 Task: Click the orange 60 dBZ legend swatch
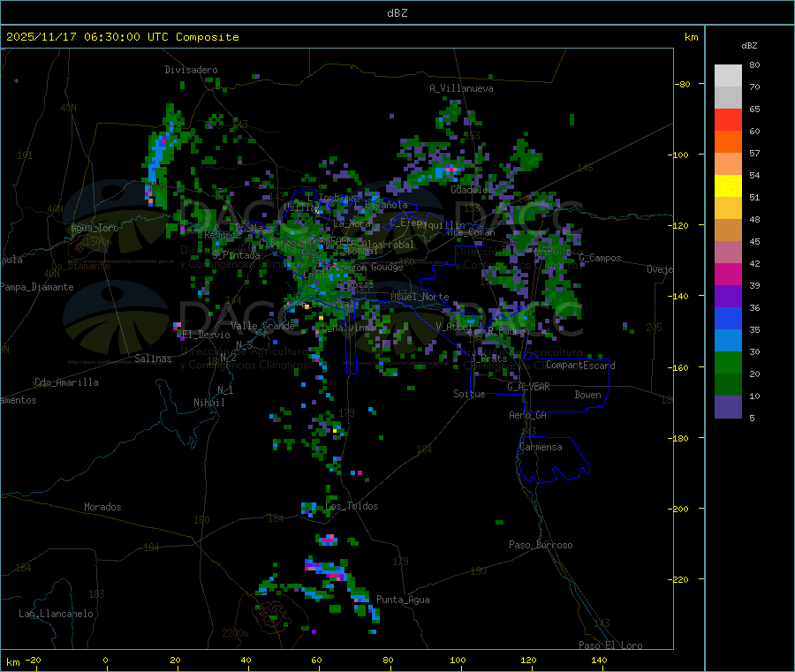[728, 142]
